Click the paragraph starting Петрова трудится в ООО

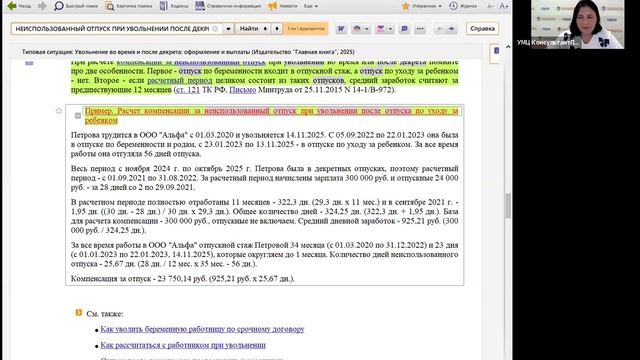264,144
